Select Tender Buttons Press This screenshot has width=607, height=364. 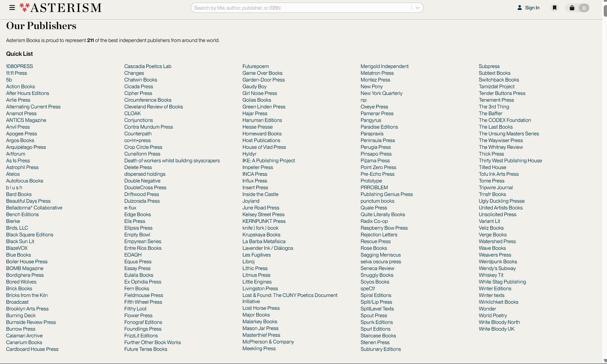pos(502,93)
